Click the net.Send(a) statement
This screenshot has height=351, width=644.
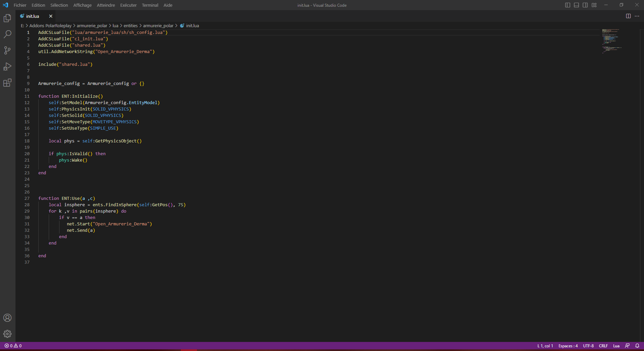pyautogui.click(x=81, y=230)
